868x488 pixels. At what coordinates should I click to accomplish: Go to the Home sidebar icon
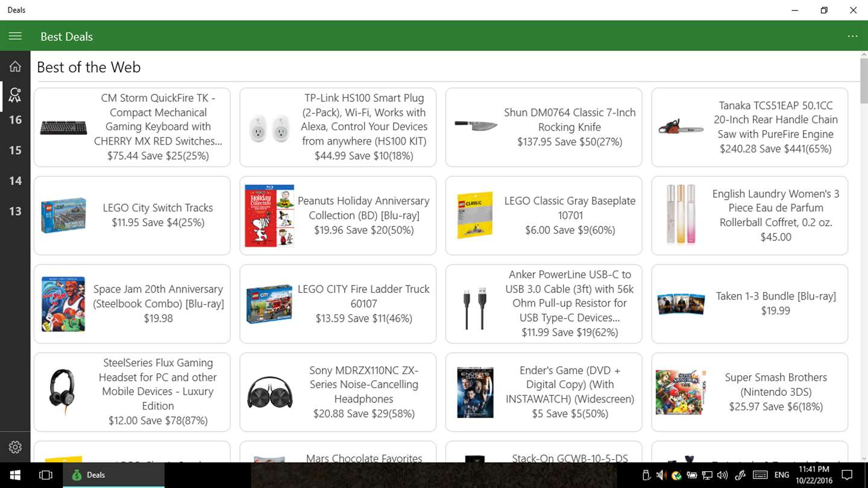point(15,66)
